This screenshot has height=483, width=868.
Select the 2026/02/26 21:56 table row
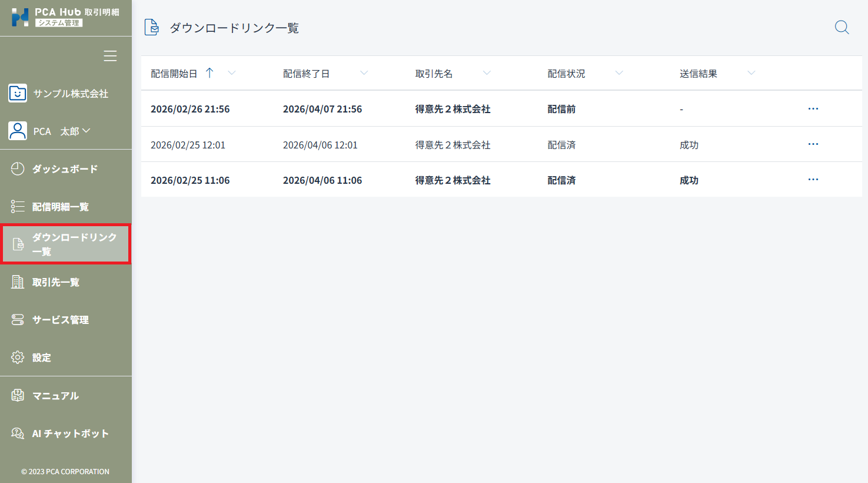[353, 109]
